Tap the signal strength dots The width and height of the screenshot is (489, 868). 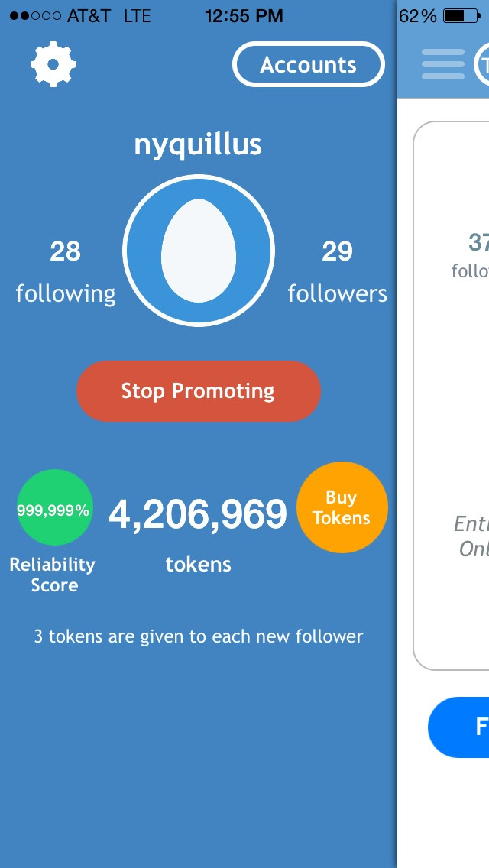[35, 16]
